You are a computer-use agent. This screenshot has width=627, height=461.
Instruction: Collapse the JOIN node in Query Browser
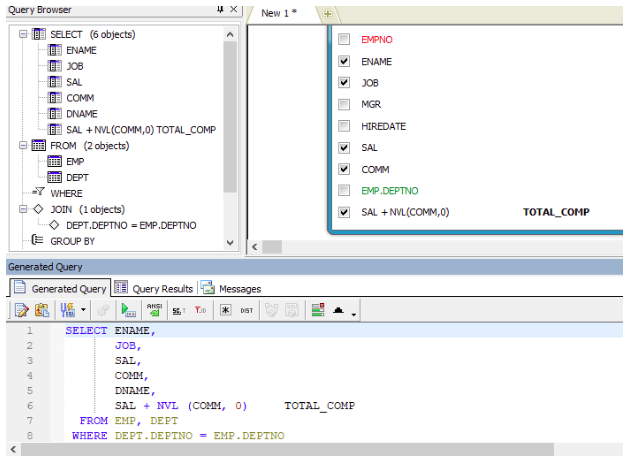23,209
